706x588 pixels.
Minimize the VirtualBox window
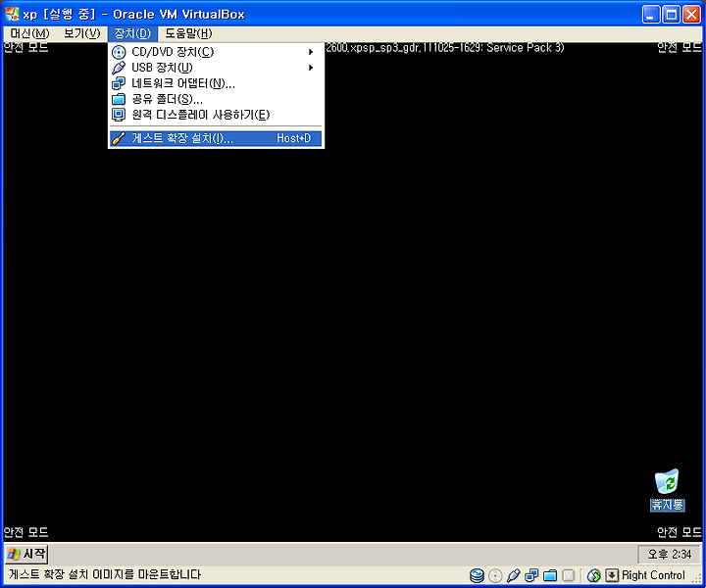tap(651, 15)
